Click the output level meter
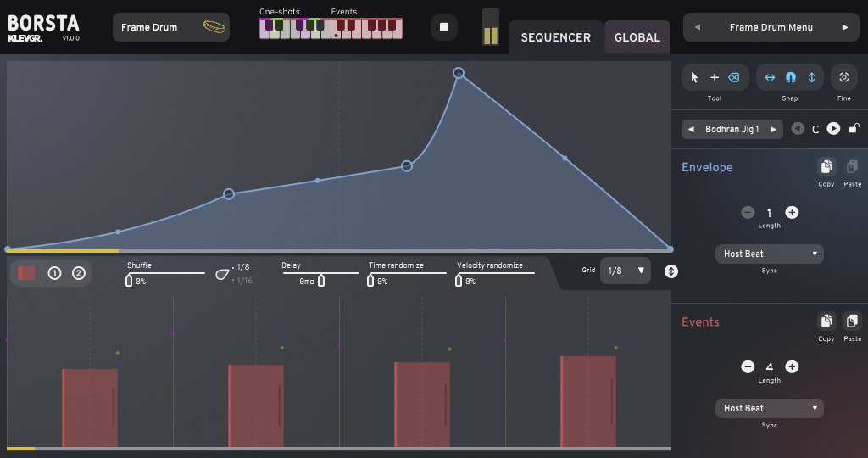The image size is (868, 458). (491, 26)
